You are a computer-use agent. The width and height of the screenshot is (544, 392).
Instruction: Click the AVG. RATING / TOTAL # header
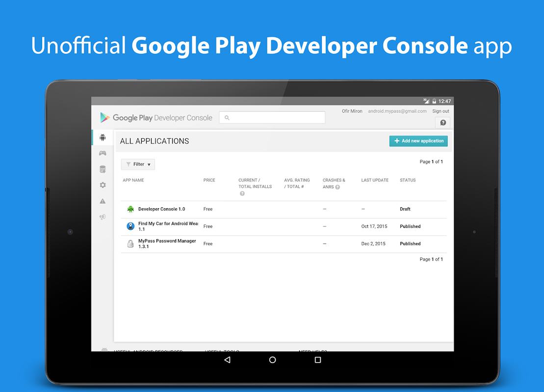point(297,183)
